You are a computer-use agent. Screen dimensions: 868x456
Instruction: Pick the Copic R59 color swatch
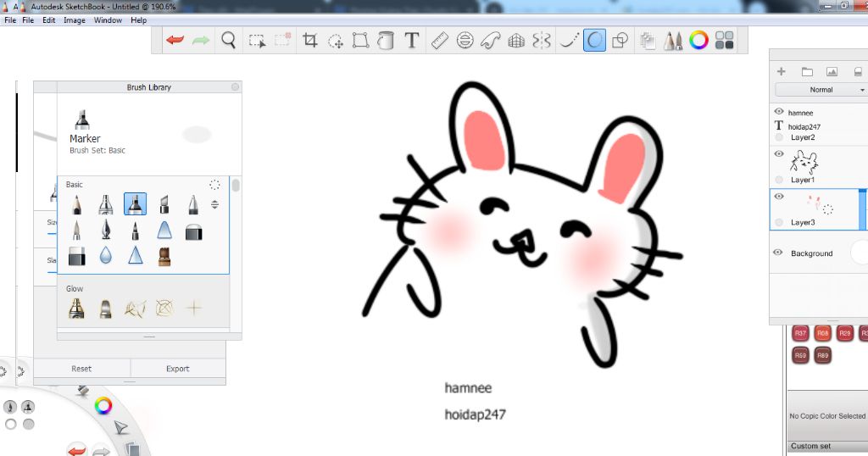pos(800,355)
